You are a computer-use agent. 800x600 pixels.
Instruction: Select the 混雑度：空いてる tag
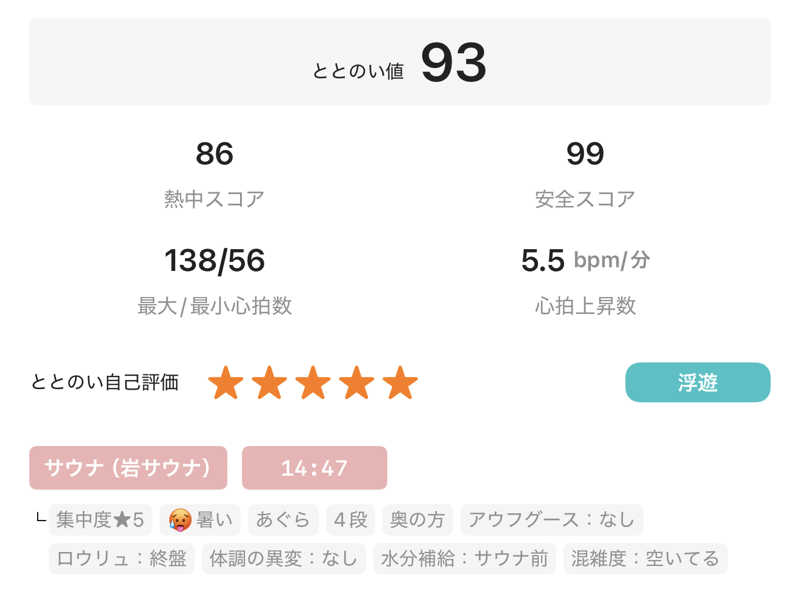(644, 558)
